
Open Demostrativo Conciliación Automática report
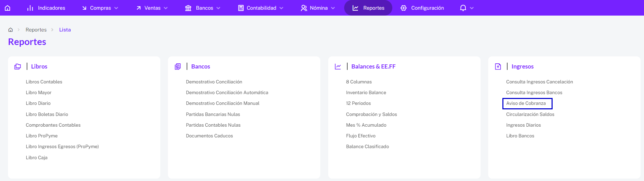click(x=227, y=92)
